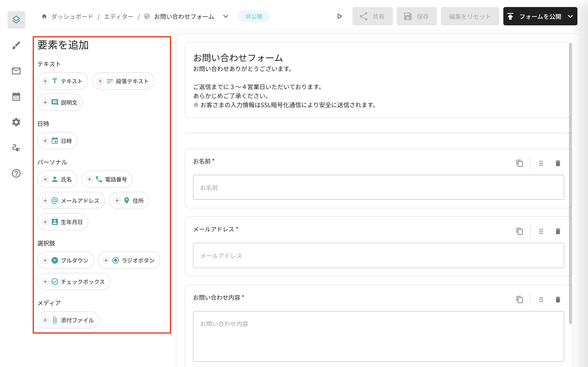Add a チェックボックス element
588x367 pixels.
tap(74, 282)
